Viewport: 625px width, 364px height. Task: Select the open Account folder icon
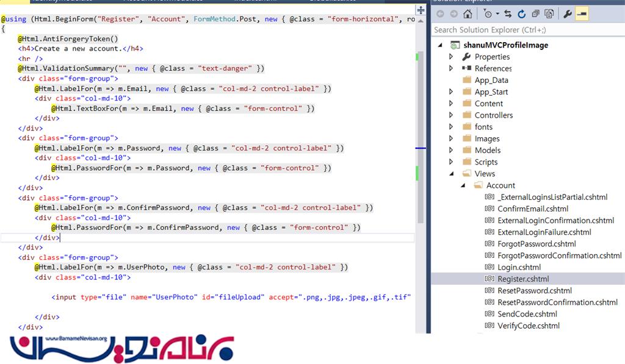pos(479,185)
